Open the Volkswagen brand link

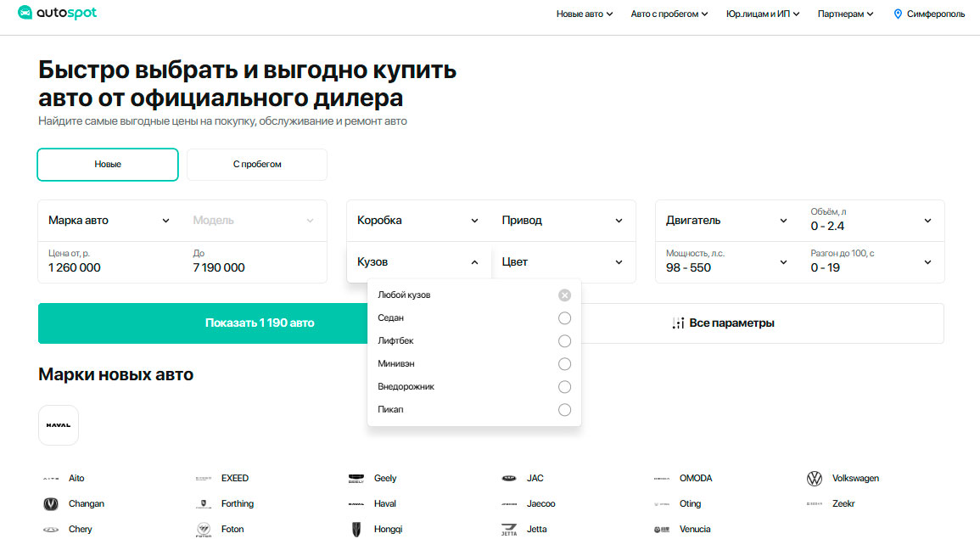[x=855, y=479]
